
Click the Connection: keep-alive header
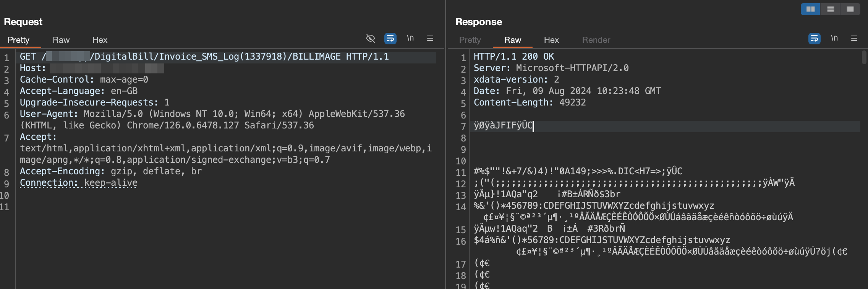tap(79, 183)
